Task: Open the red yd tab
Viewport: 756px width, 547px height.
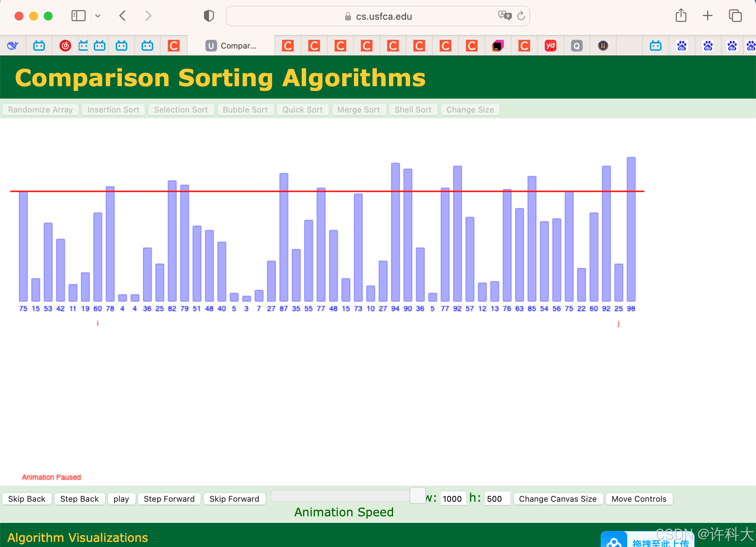Action: tap(550, 46)
